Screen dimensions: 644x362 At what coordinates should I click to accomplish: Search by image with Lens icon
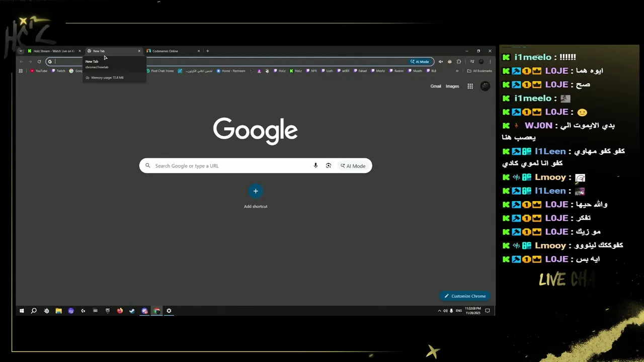pyautogui.click(x=329, y=166)
